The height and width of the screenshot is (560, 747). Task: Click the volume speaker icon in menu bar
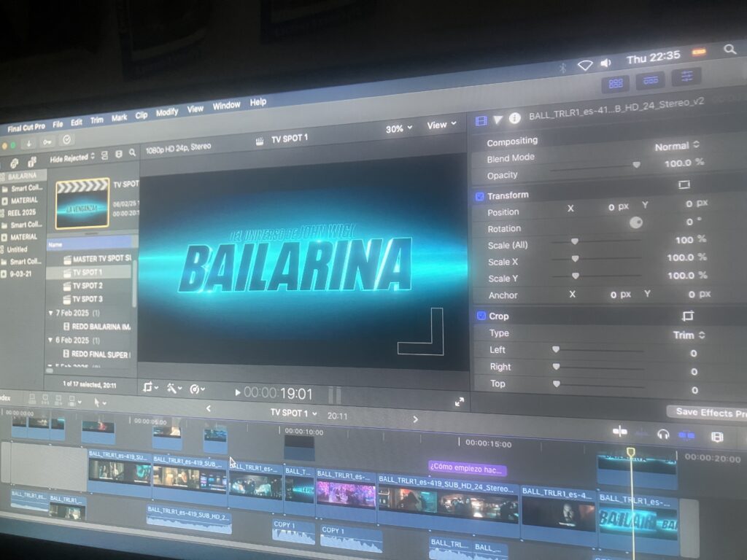(606, 63)
